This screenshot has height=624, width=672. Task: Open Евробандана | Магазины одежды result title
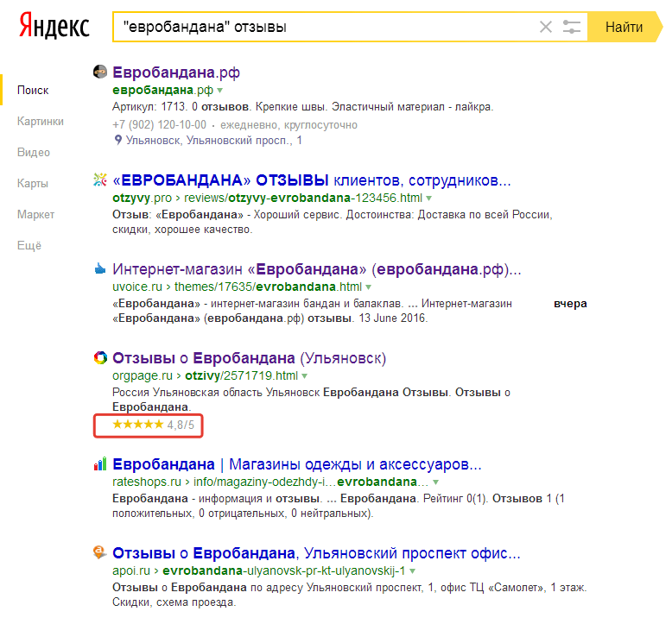[297, 464]
